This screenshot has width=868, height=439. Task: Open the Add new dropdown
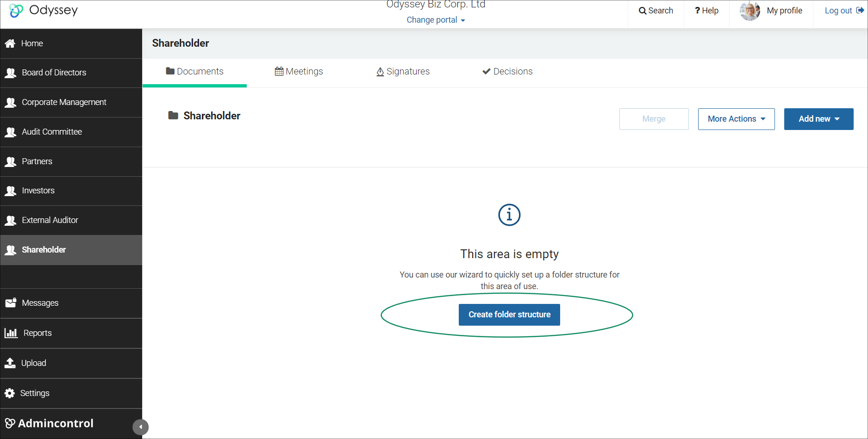click(x=818, y=119)
